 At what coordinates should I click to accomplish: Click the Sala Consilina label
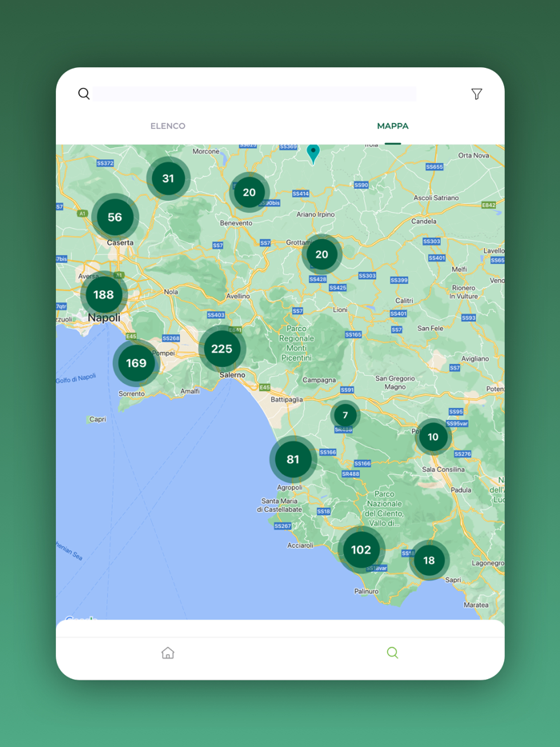(x=443, y=469)
